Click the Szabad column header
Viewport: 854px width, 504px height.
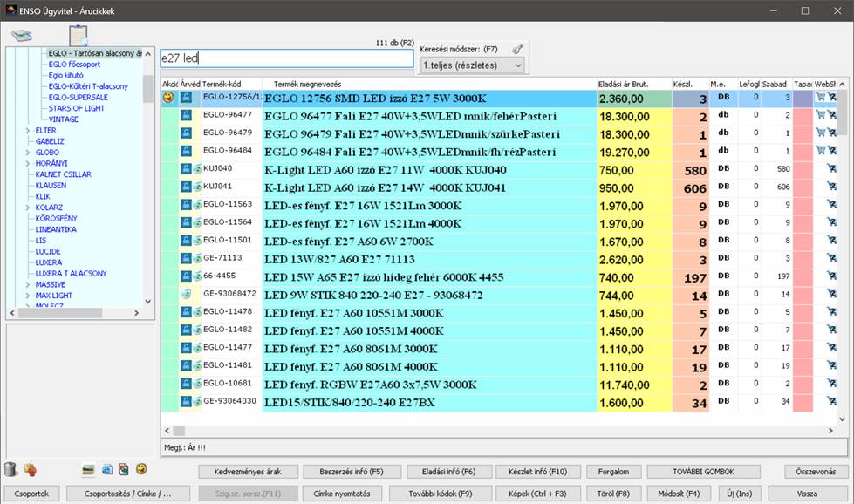coord(776,84)
